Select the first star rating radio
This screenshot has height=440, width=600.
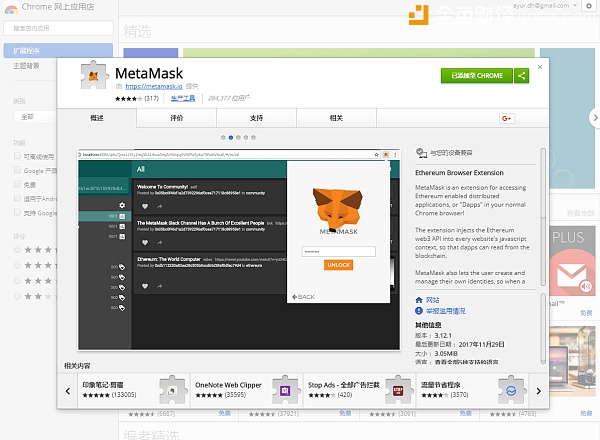coord(17,250)
